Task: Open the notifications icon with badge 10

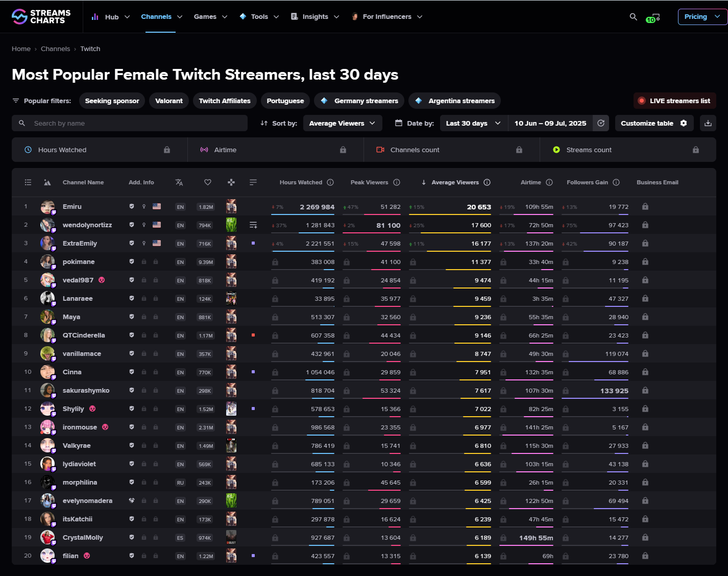Action: coord(653,18)
